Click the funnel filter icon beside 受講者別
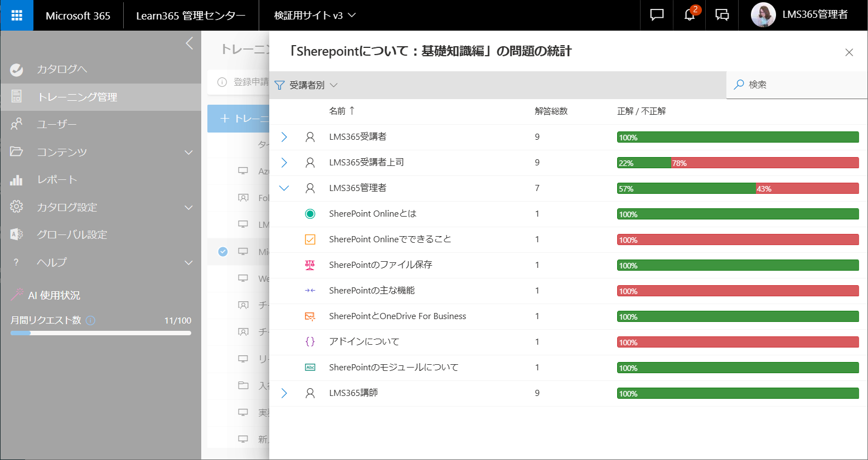The image size is (868, 460). click(x=280, y=85)
